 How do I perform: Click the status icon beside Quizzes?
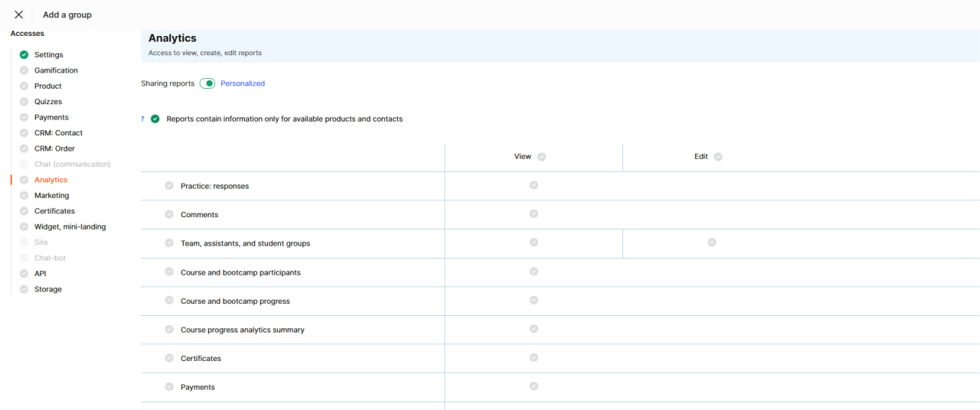click(x=24, y=102)
